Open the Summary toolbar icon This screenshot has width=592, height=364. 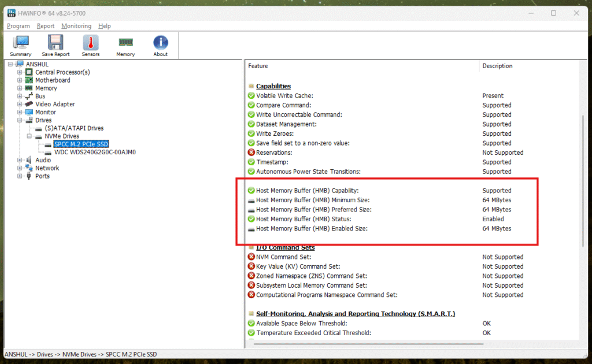point(21,46)
